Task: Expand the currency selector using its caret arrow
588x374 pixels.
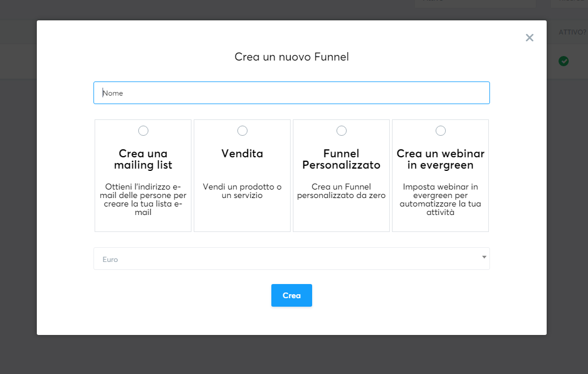Action: tap(484, 257)
